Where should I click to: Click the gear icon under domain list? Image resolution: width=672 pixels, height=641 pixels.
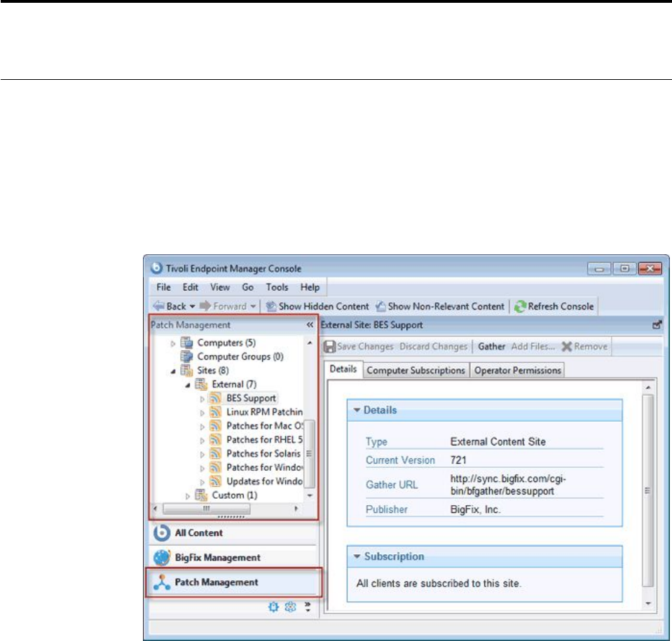point(273,607)
